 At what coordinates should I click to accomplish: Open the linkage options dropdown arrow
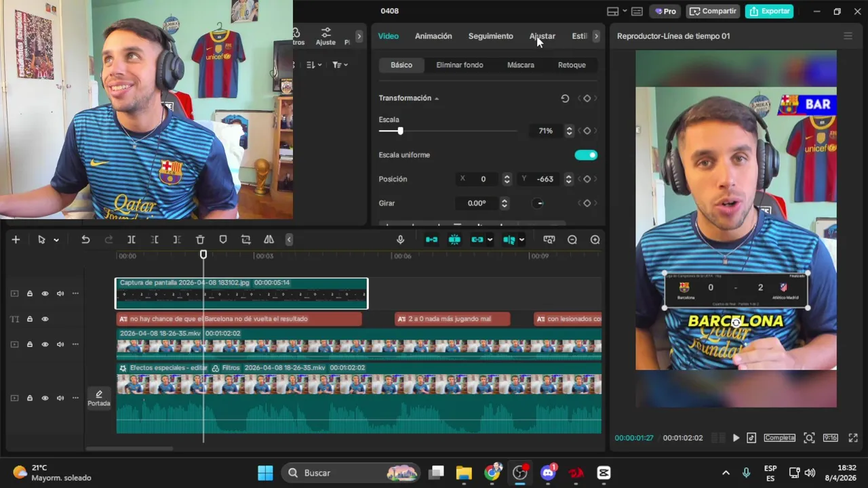click(x=490, y=240)
